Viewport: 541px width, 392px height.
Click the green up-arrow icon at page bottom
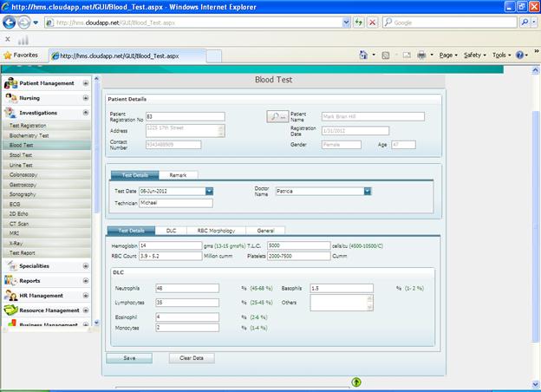click(356, 382)
